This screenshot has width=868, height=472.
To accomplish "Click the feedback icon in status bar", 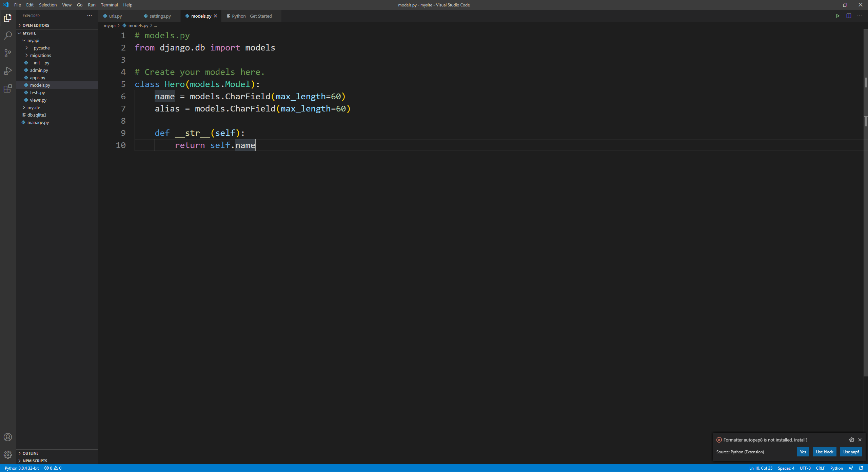I will click(851, 468).
